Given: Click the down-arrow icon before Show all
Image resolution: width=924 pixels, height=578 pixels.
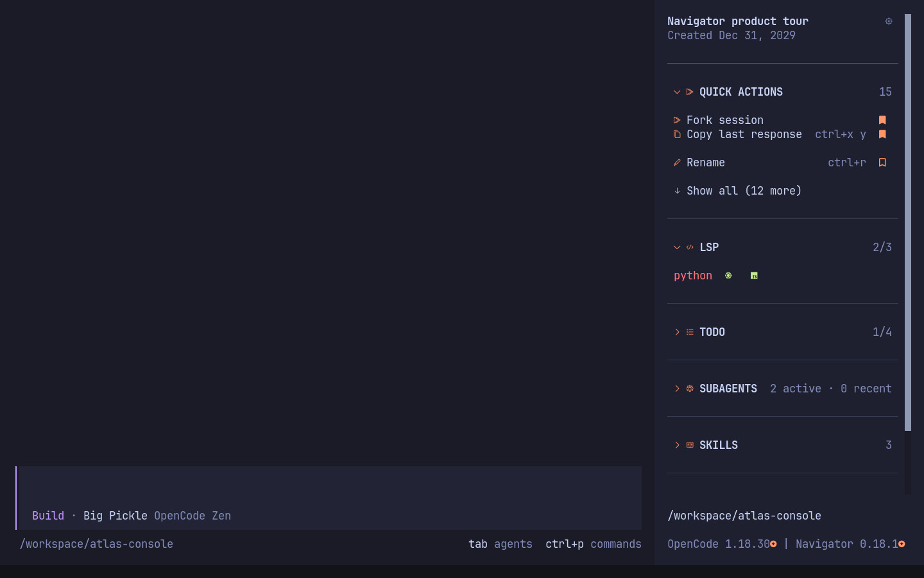Looking at the screenshot, I should pos(677,191).
